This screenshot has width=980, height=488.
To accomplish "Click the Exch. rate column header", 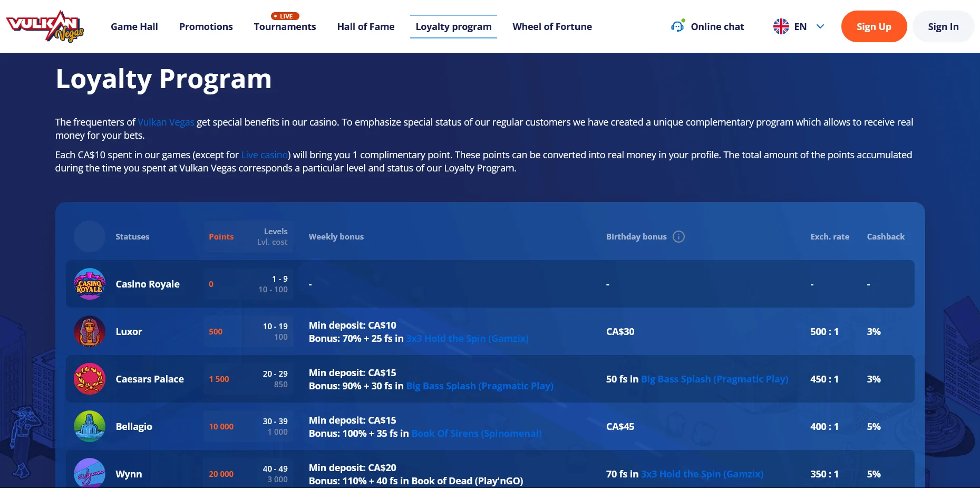I will click(x=830, y=237).
